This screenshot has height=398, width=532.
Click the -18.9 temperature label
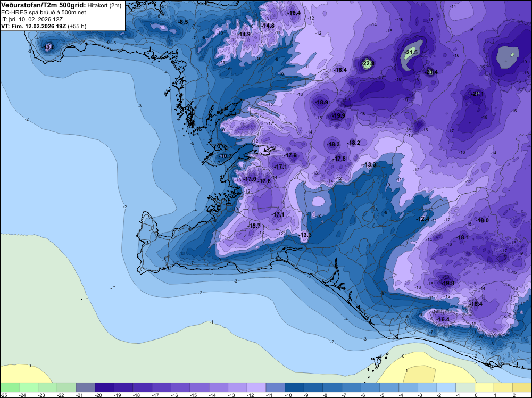[321, 102]
